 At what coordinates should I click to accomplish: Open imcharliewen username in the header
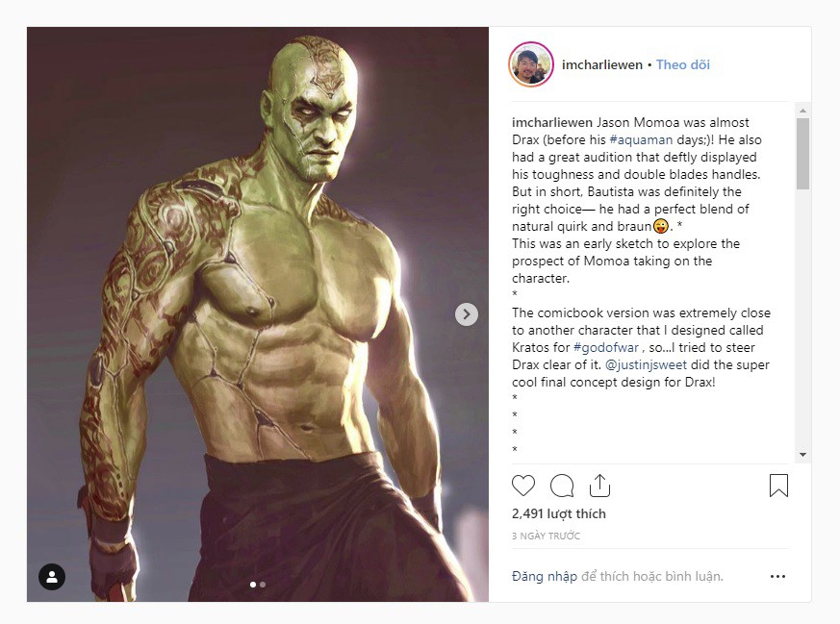pos(602,64)
